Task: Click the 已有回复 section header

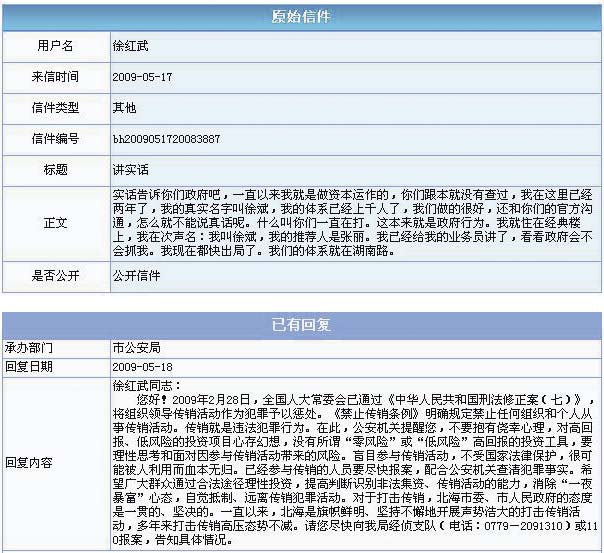Action: 302,326
